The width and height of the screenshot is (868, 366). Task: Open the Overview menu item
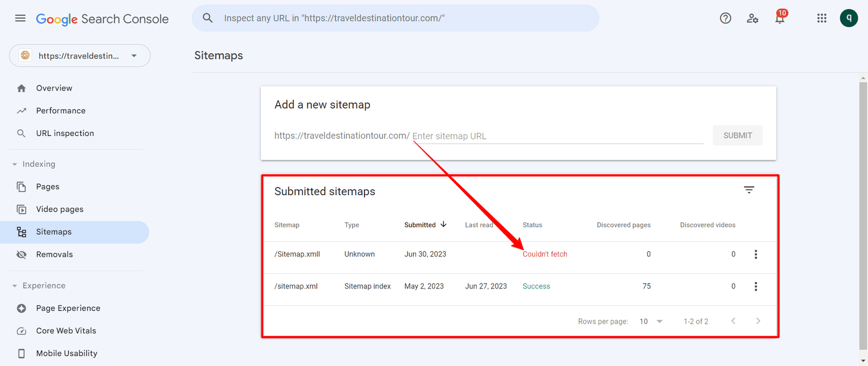pyautogui.click(x=74, y=88)
